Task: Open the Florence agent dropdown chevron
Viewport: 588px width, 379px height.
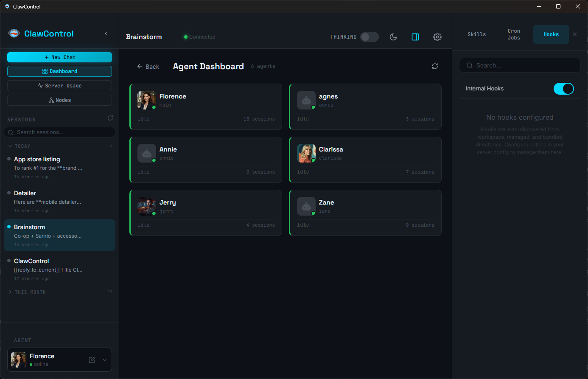Action: [x=104, y=359]
